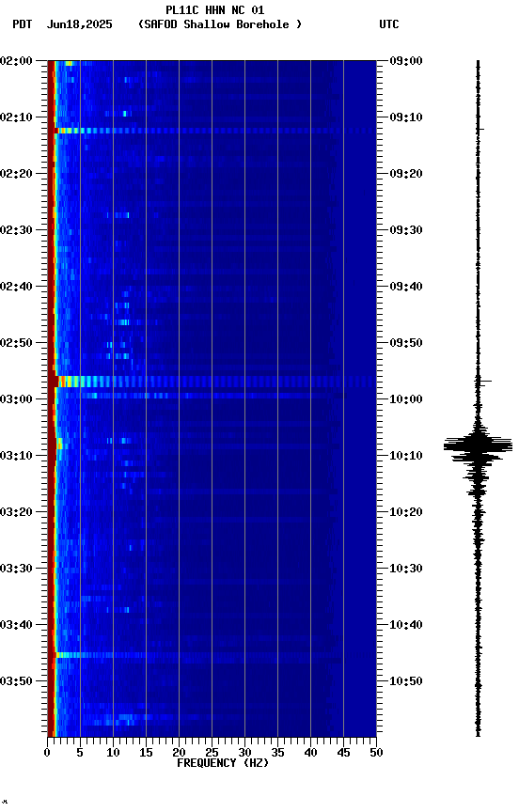Click the date Jun18,2025
Viewport: 519px width, 812px height.
tap(80, 24)
